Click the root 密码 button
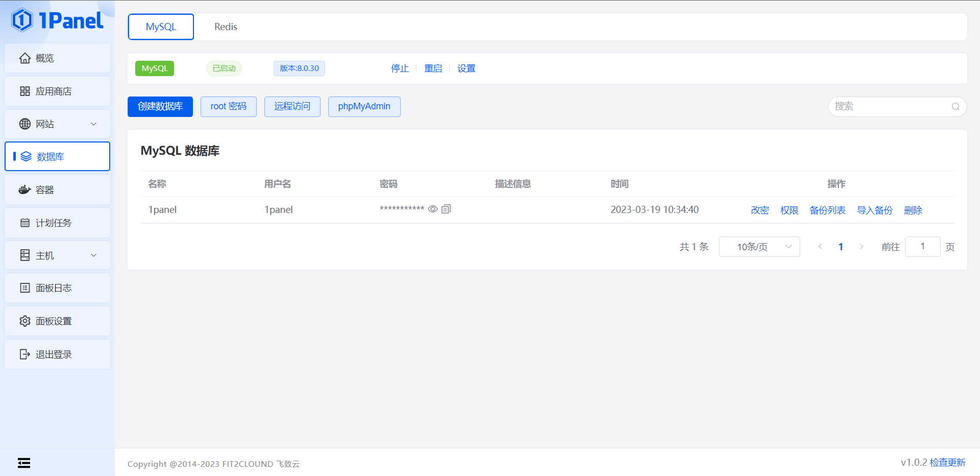The image size is (980, 476). pyautogui.click(x=229, y=107)
